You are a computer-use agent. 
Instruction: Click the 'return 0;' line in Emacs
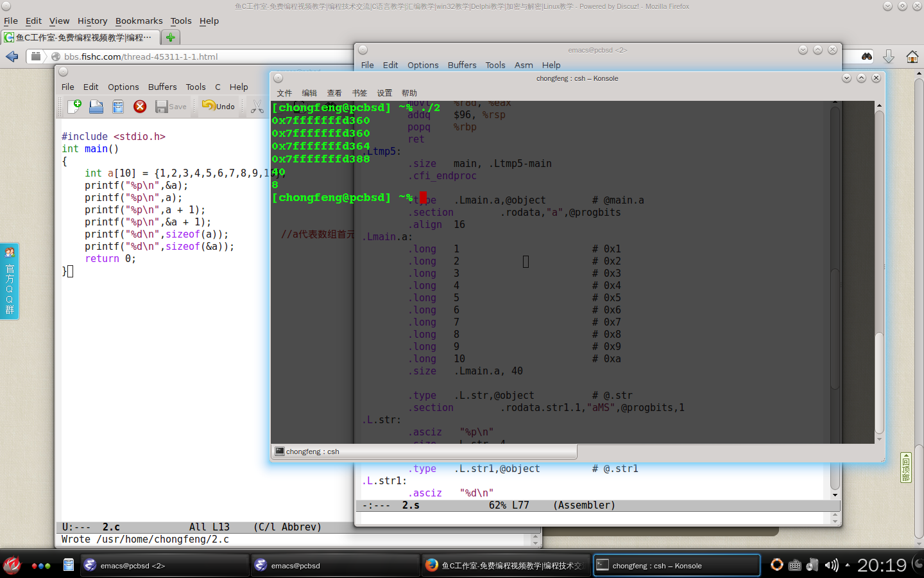click(x=110, y=259)
